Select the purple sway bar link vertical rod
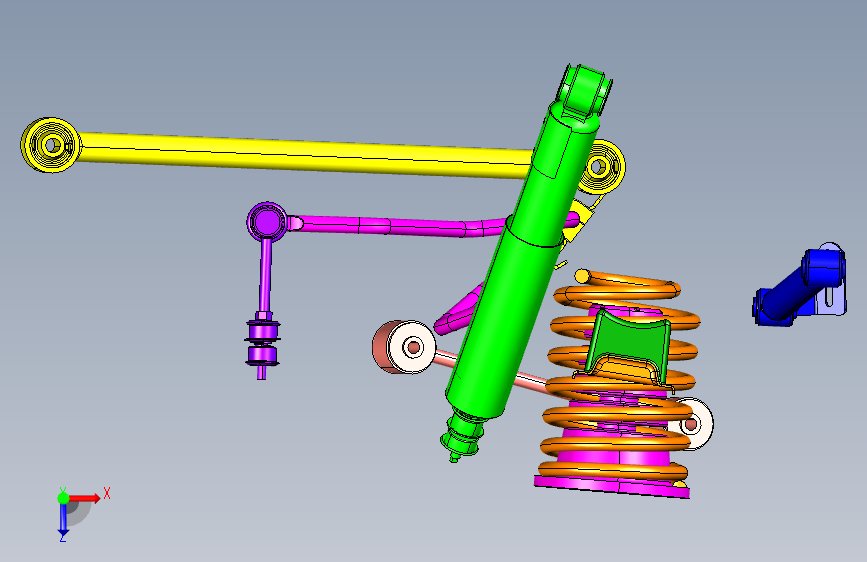Screen dimensions: 867x562 [265, 277]
